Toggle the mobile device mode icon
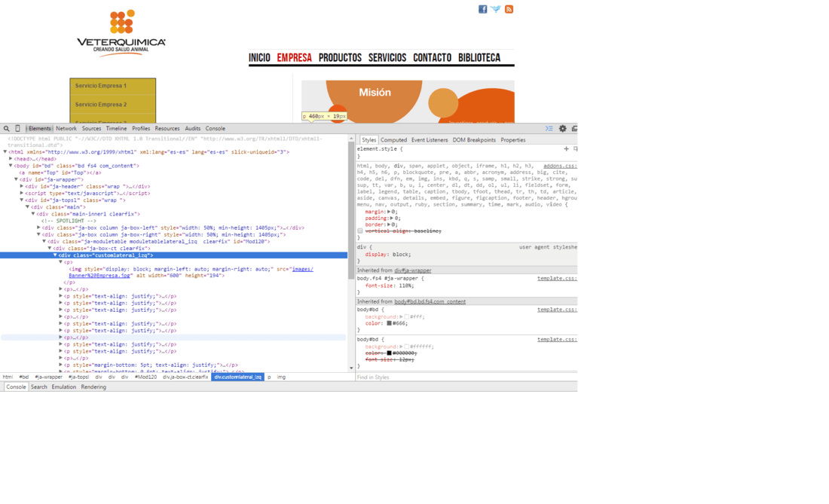Image resolution: width=829 pixels, height=504 pixels. click(x=17, y=128)
